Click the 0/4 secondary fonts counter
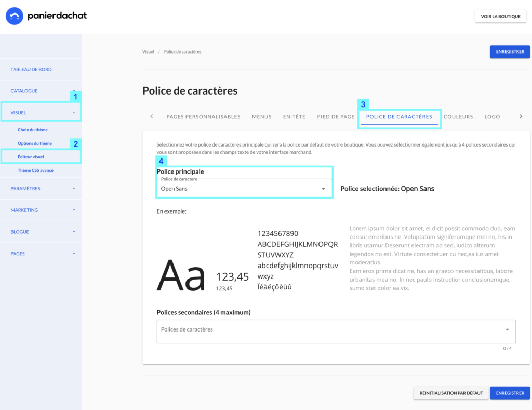The height and width of the screenshot is (410, 532). [x=507, y=349]
